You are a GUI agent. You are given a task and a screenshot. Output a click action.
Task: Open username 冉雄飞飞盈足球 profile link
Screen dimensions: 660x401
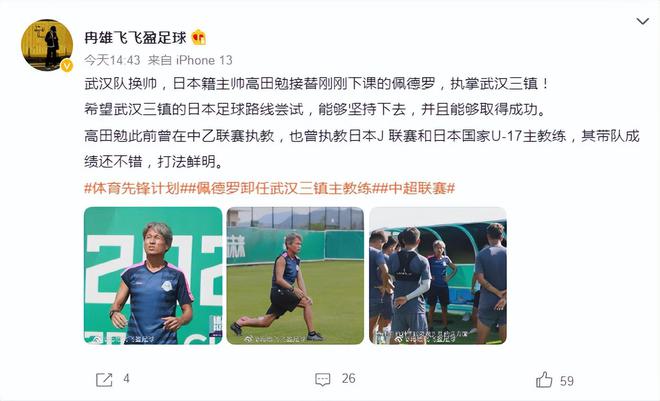pos(135,38)
